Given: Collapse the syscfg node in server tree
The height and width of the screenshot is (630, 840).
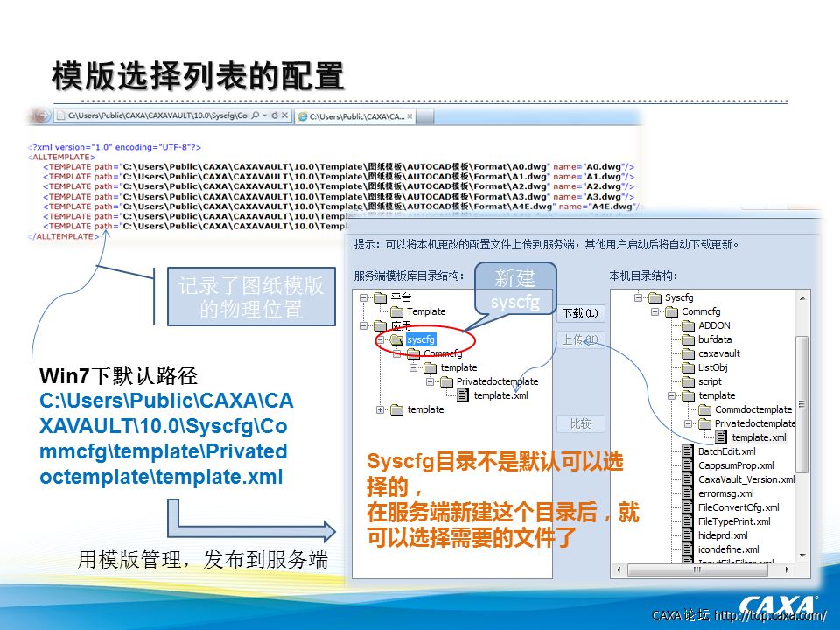Looking at the screenshot, I should click(381, 339).
